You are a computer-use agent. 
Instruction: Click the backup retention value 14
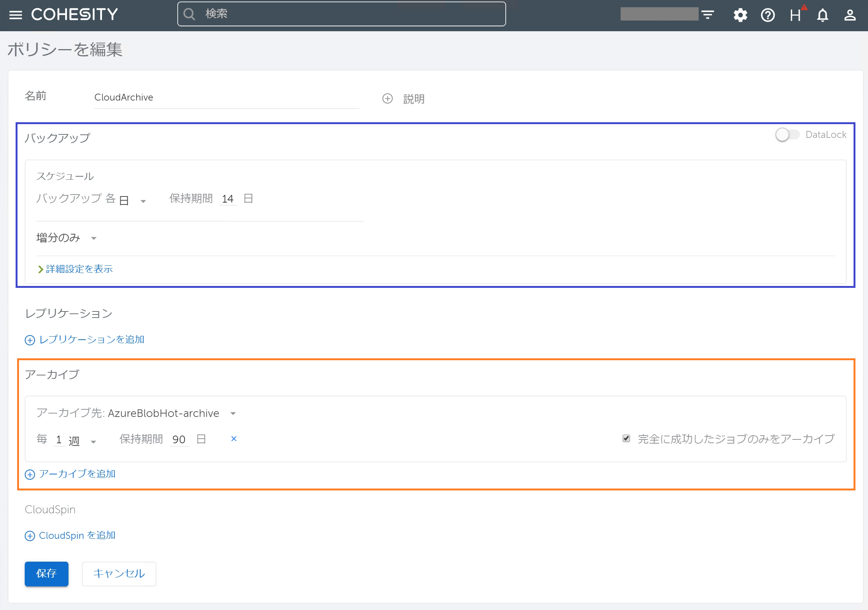228,199
